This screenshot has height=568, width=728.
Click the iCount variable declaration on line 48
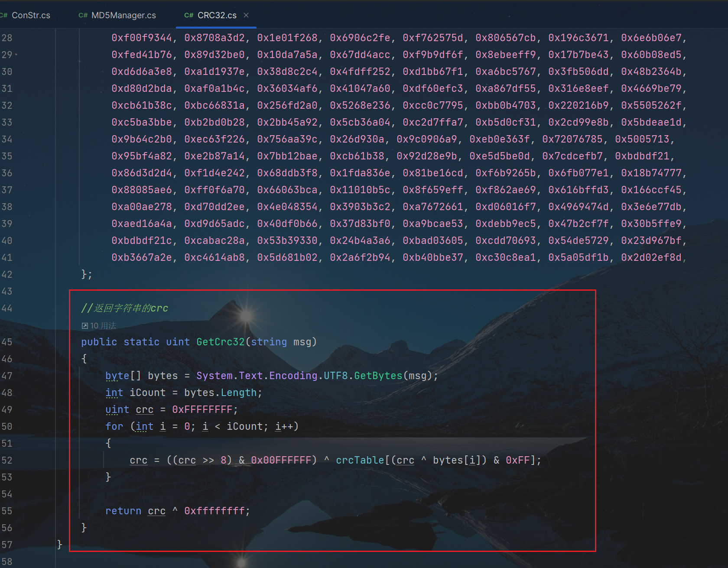click(x=148, y=393)
